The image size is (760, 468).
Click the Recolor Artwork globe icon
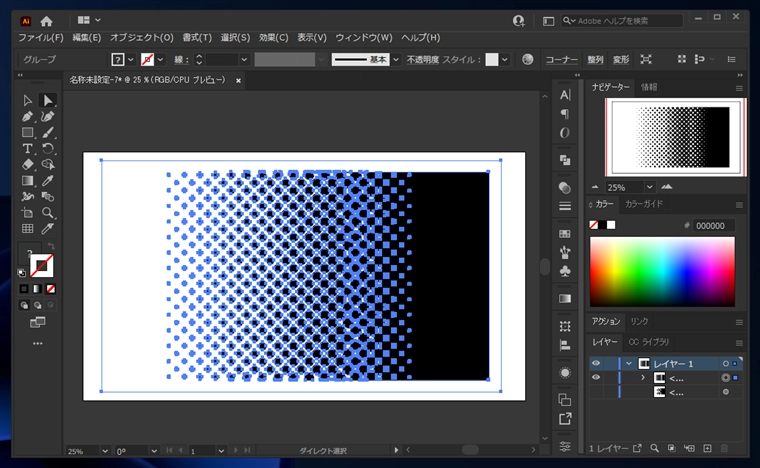point(528,59)
